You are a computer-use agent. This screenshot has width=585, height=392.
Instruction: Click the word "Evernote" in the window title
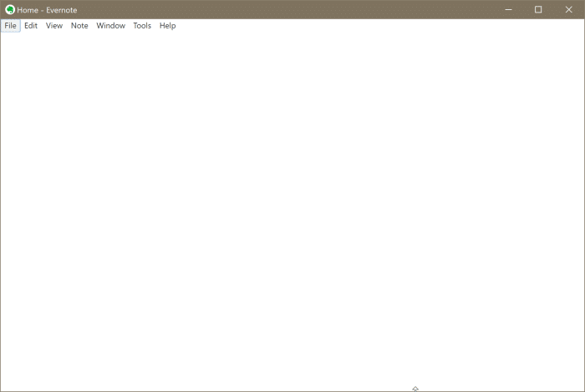pyautogui.click(x=62, y=10)
